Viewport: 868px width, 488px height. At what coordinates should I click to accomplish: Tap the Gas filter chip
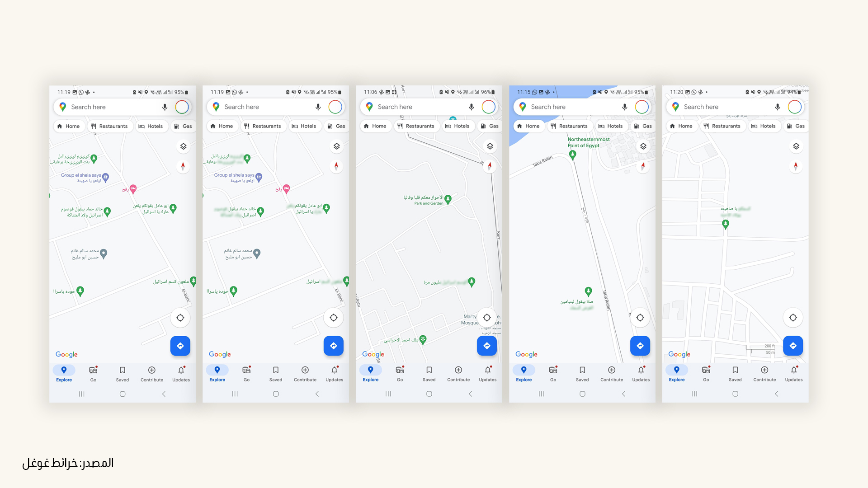pyautogui.click(x=184, y=126)
